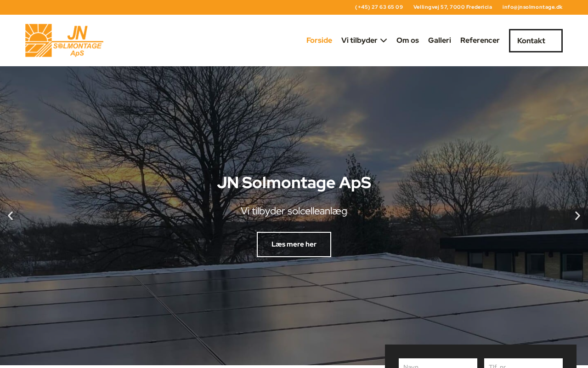Focus the Tlf. nr input field
Screen dimensions: 588x368
pos(523,363)
